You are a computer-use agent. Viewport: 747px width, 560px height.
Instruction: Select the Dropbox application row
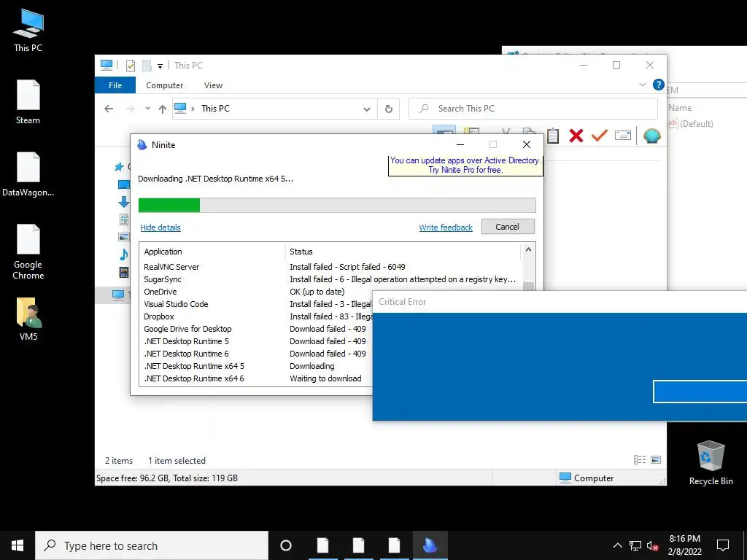click(258, 316)
